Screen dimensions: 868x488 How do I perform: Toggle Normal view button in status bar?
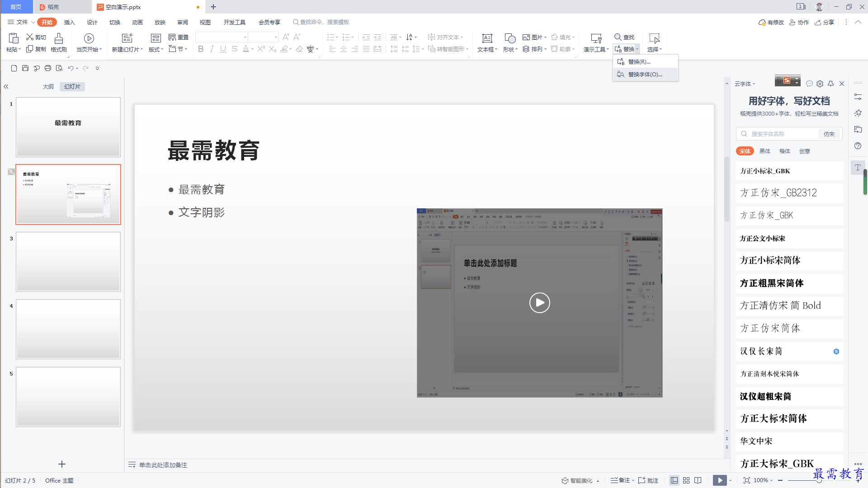click(x=674, y=480)
